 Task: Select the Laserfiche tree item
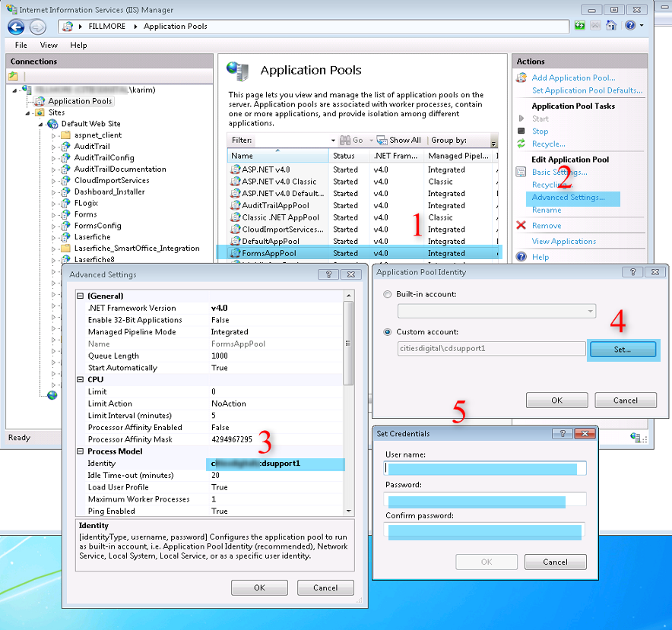click(92, 237)
